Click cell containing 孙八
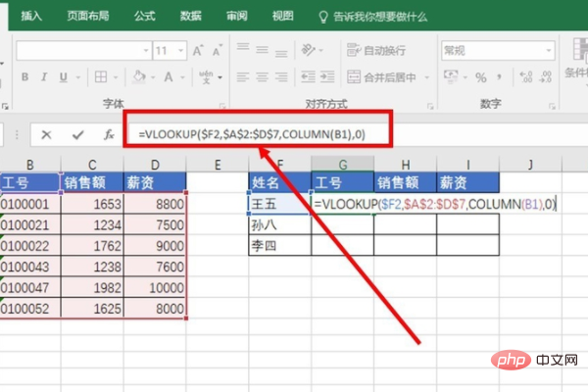Screen dimensions: 588x392 [279, 224]
